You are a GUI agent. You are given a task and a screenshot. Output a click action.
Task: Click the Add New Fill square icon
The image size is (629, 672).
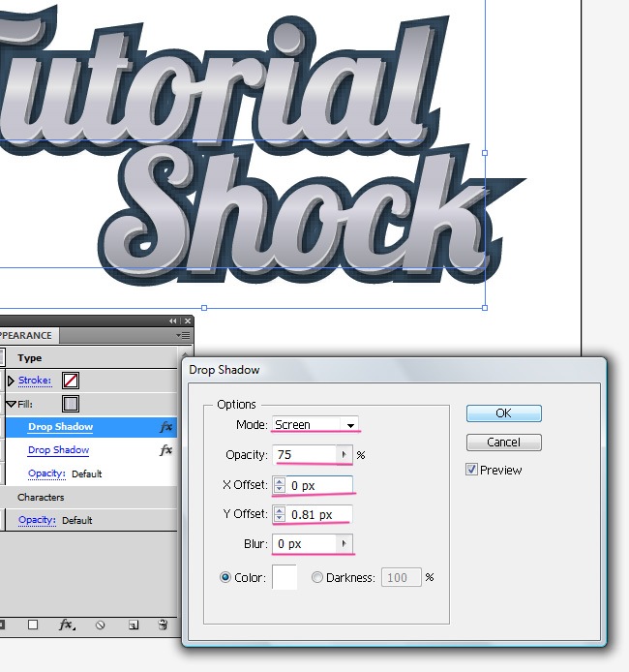pos(33,625)
